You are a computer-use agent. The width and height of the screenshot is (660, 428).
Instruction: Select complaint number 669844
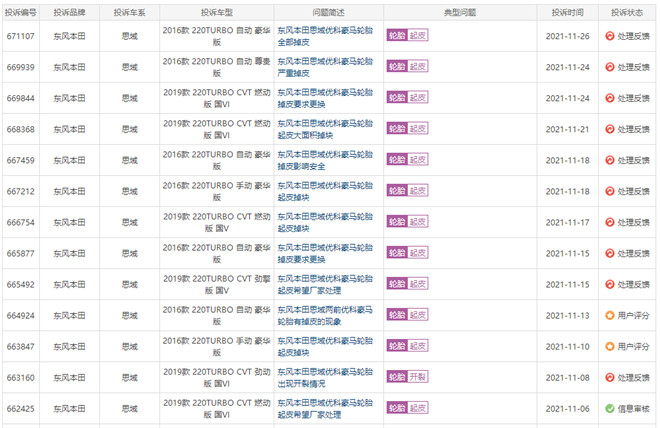point(21,98)
